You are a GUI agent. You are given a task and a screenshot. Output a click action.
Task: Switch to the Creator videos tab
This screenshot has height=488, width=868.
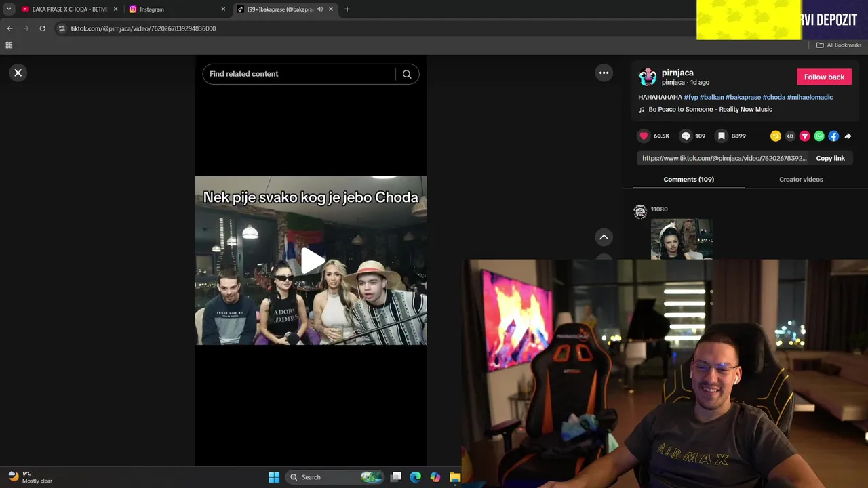(x=801, y=179)
